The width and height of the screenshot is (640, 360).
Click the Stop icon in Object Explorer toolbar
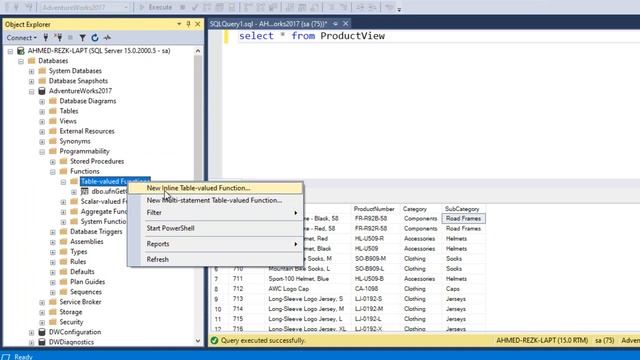point(70,38)
